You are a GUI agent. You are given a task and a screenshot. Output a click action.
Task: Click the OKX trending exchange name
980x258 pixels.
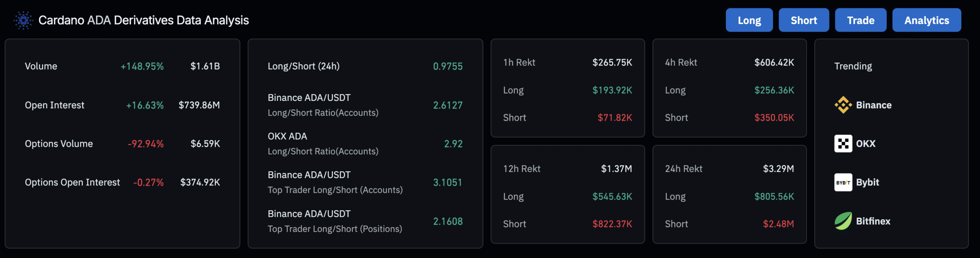click(866, 144)
